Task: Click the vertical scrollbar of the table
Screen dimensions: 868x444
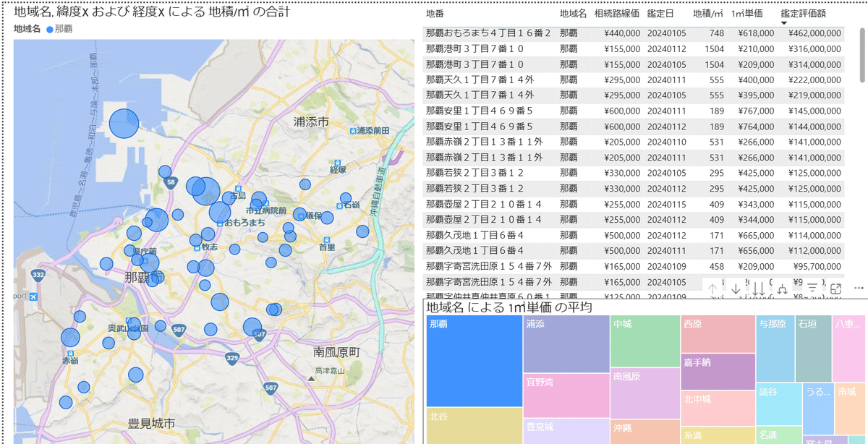Action: pos(861,54)
